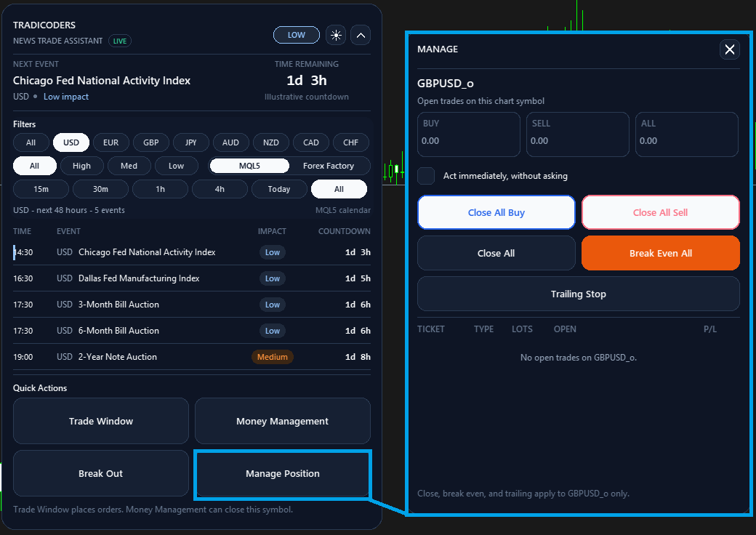Select the 2-Year Note Auction event
Viewport: 756px width, 535px height.
coord(192,357)
